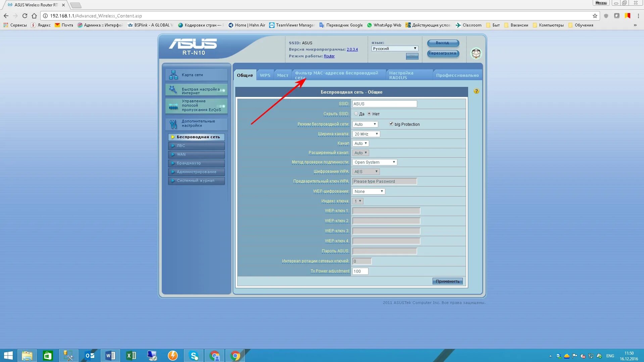Open the language (язык) dropdown
Image resolution: width=644 pixels, height=362 pixels.
click(395, 49)
